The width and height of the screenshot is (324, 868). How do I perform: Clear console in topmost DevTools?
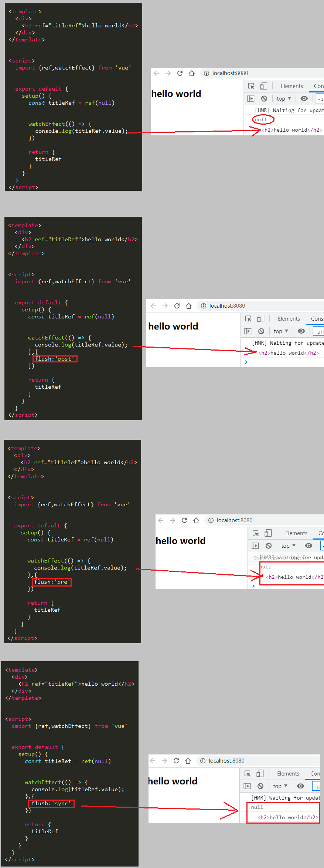coord(264,99)
